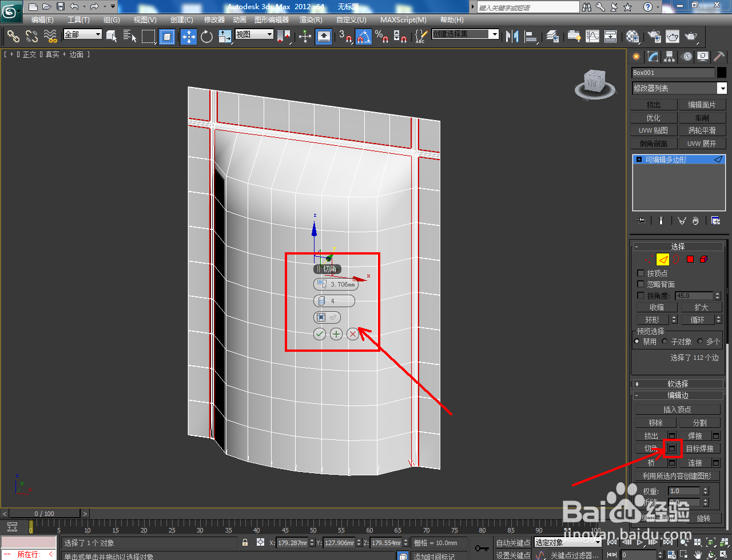
Task: Open Select by Name list
Action: tap(130, 37)
